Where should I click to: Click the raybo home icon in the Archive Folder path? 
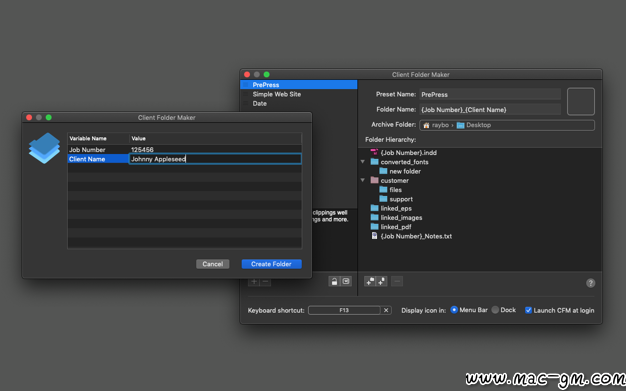point(426,125)
